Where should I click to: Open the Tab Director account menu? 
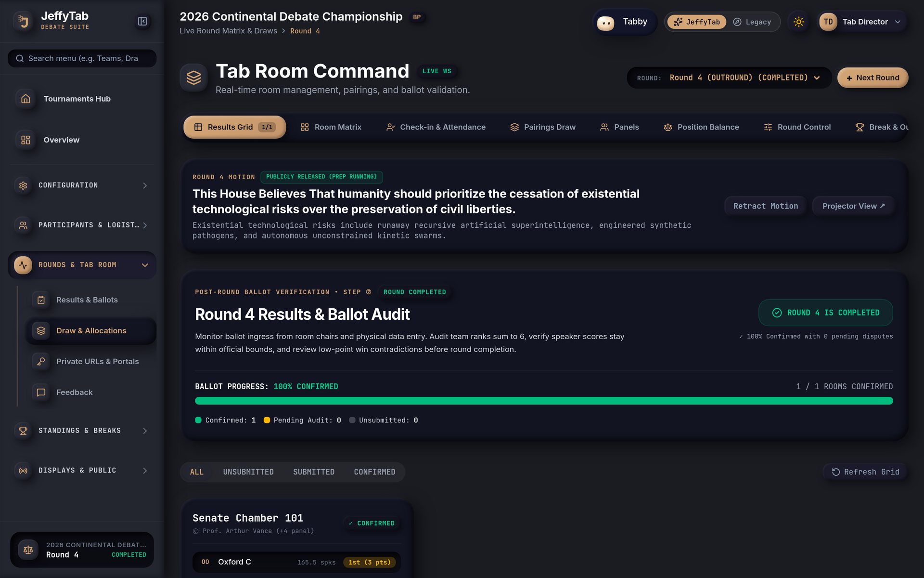click(863, 22)
